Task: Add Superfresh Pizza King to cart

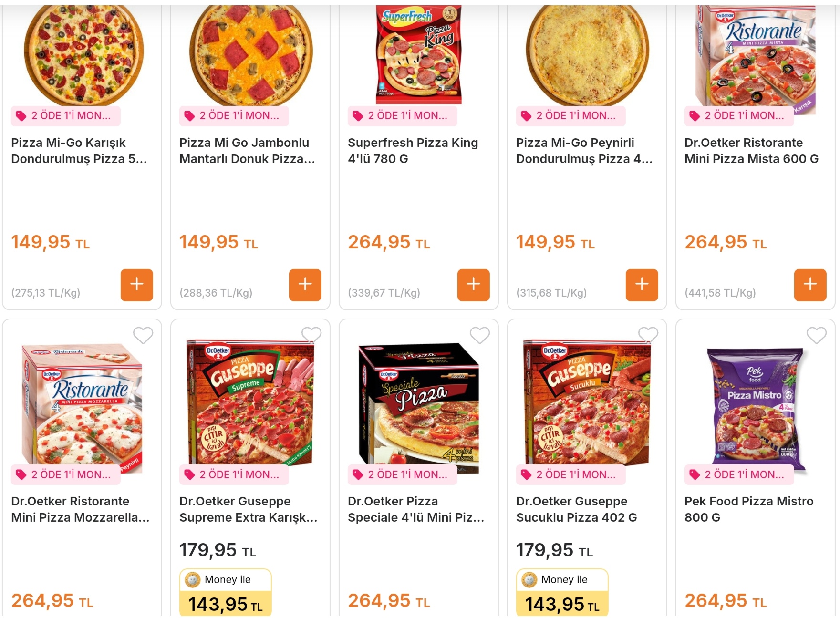Action: tap(473, 285)
